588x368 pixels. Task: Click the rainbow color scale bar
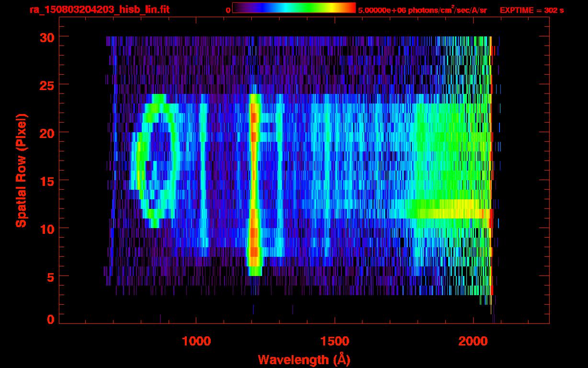click(294, 8)
